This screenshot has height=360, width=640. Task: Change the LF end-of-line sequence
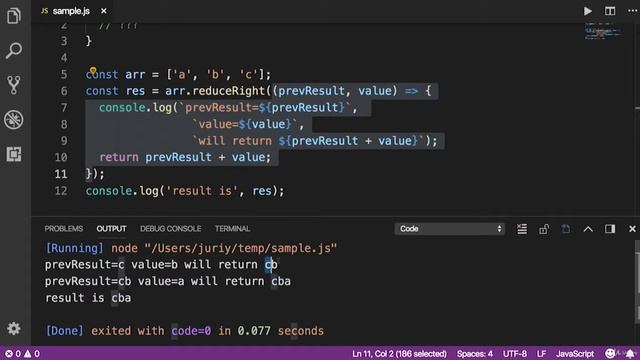coord(542,353)
